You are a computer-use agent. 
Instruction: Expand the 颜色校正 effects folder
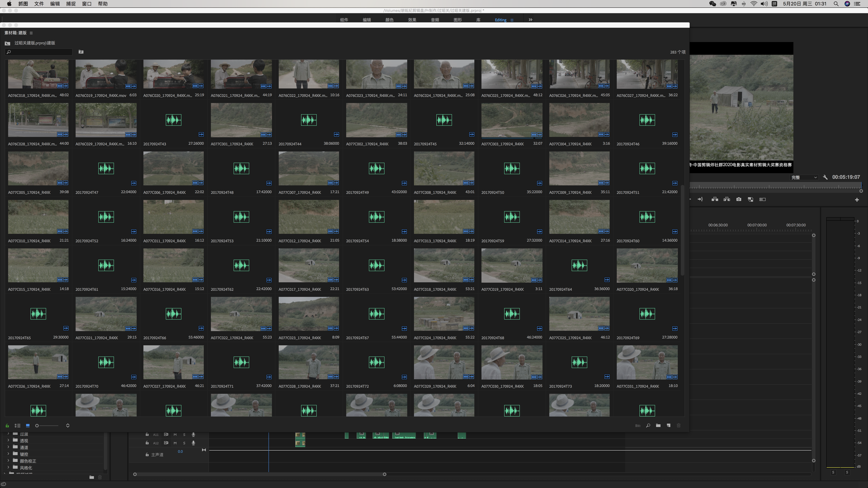click(8, 461)
